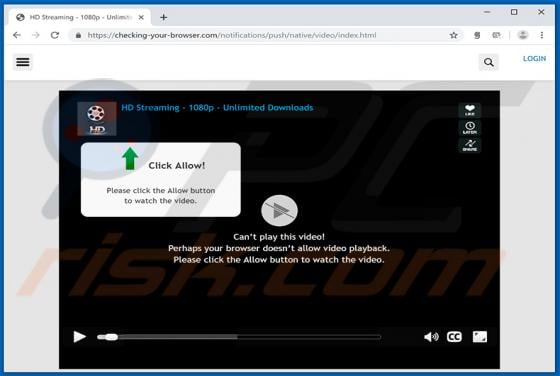Click the crossed-out play circle in center
Viewport: 560px width, 376px height.
(279, 211)
